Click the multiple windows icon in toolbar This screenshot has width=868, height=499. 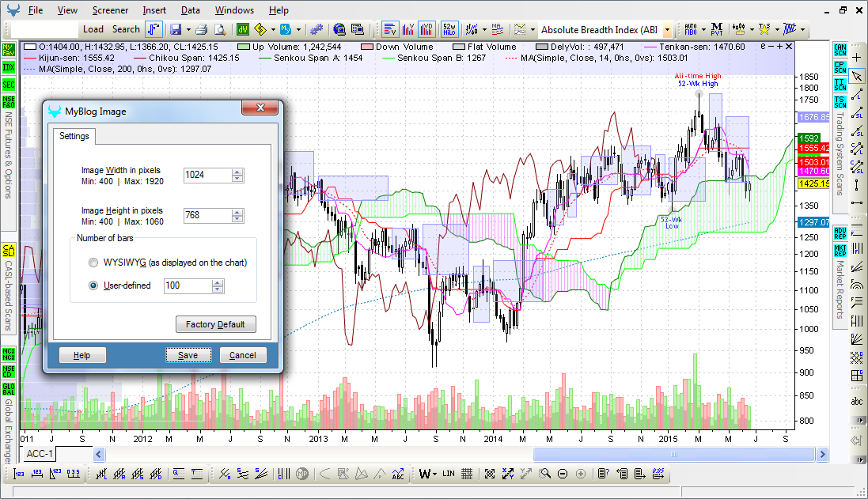pos(358,29)
